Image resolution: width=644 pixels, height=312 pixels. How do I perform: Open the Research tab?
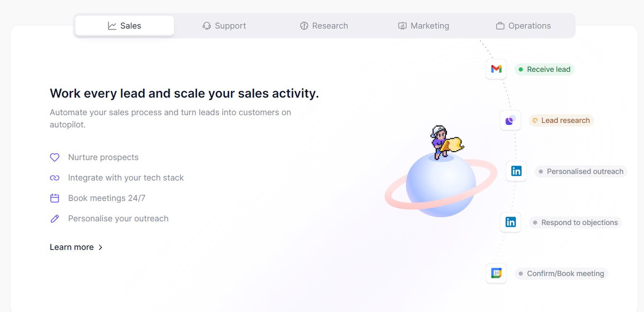(x=324, y=26)
